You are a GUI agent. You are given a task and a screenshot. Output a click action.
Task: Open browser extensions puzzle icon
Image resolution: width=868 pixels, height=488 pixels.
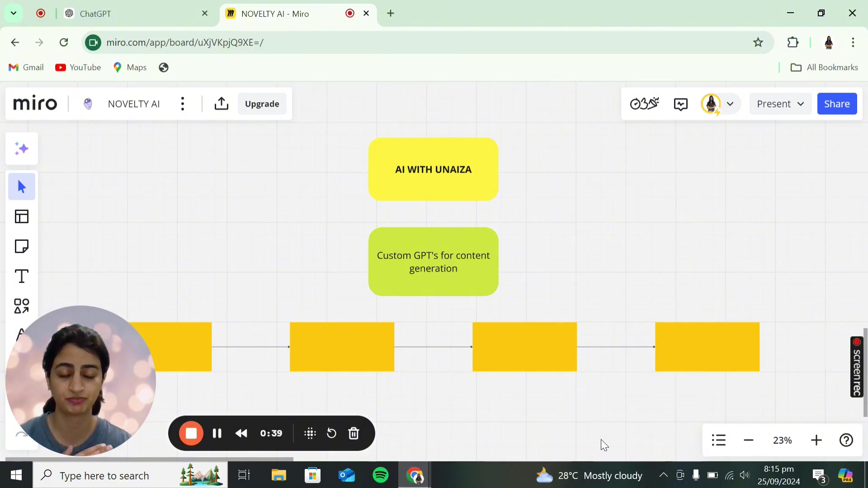(x=793, y=42)
